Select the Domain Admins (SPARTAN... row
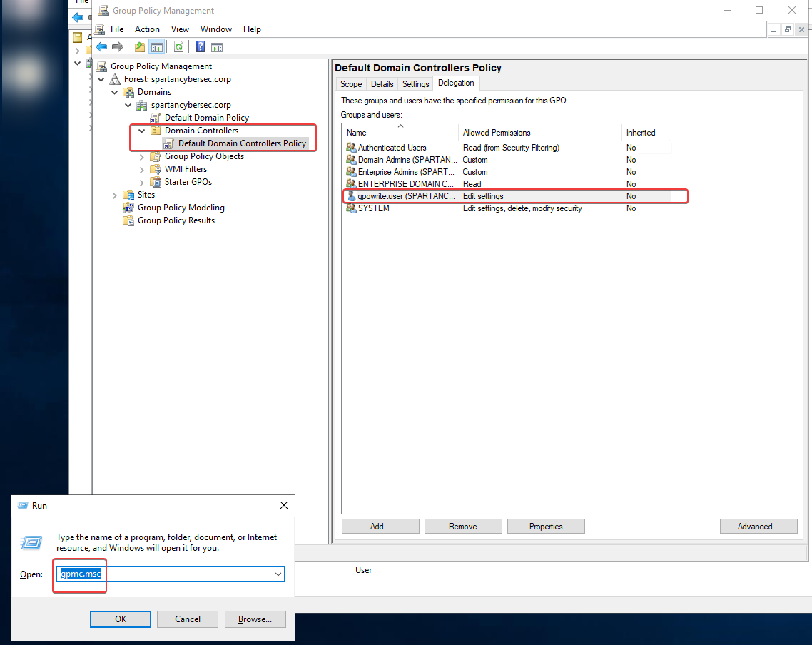This screenshot has width=812, height=645. [507, 160]
